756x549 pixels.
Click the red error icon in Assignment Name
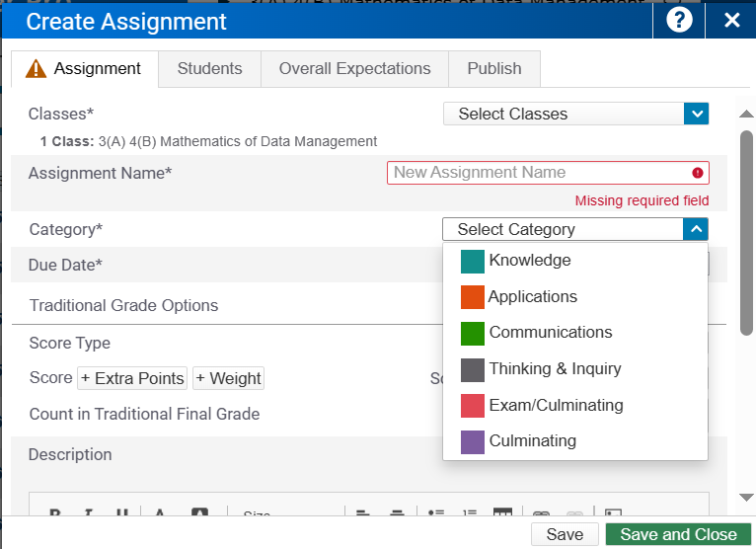pos(698,173)
